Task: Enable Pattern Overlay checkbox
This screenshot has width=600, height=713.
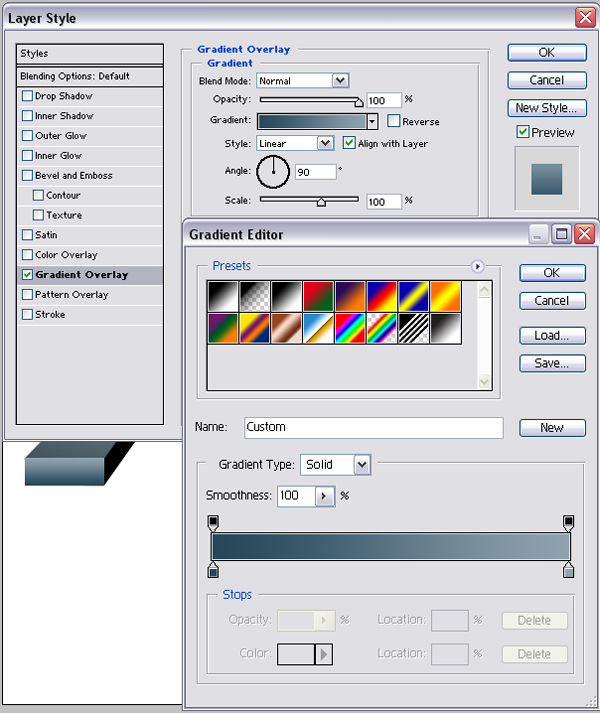Action: point(27,294)
